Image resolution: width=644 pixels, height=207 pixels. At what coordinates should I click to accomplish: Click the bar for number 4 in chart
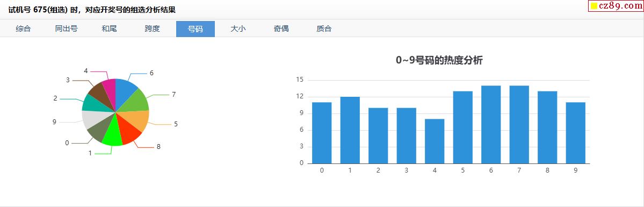click(x=435, y=141)
